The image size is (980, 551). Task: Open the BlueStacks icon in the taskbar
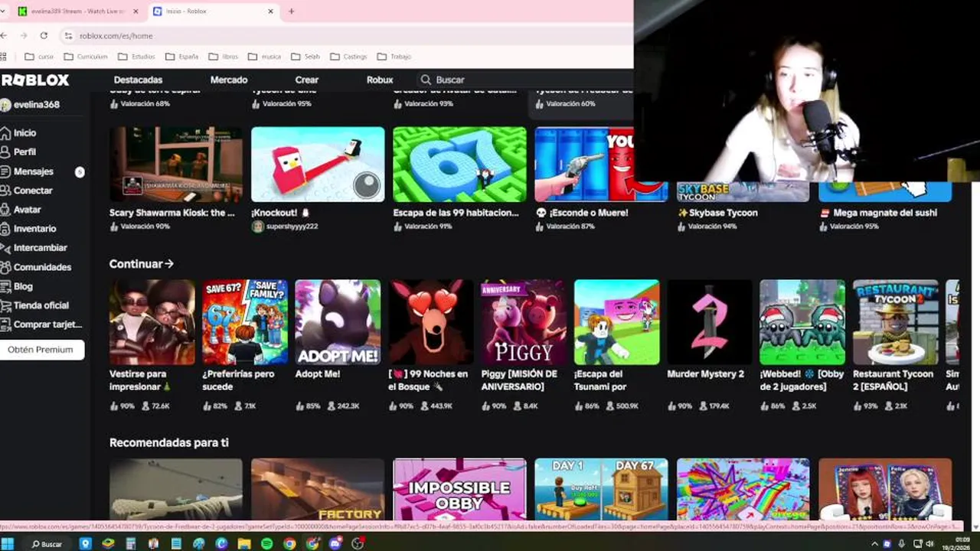(108, 543)
